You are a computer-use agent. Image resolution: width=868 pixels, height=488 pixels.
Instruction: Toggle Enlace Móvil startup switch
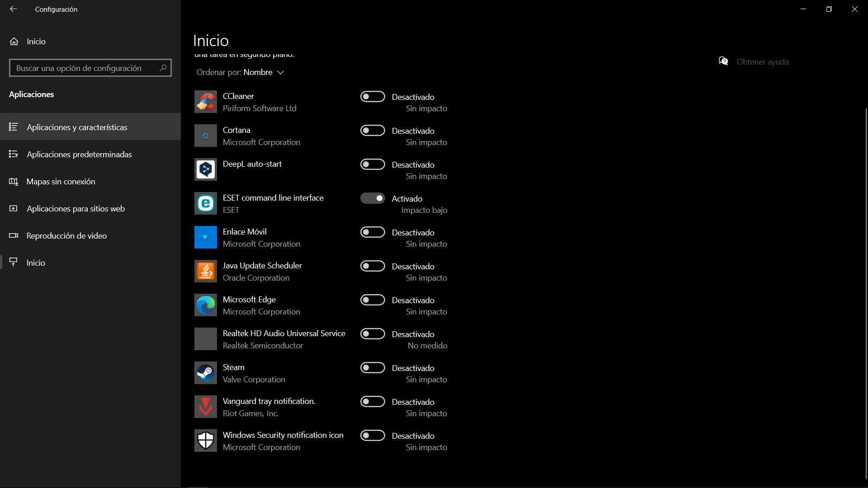(373, 232)
